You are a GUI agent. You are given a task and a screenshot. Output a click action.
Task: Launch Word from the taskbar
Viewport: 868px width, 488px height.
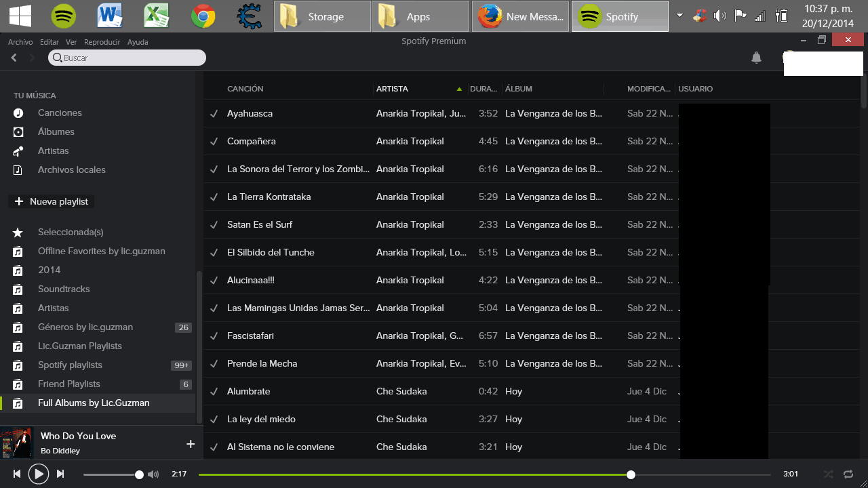coord(110,16)
